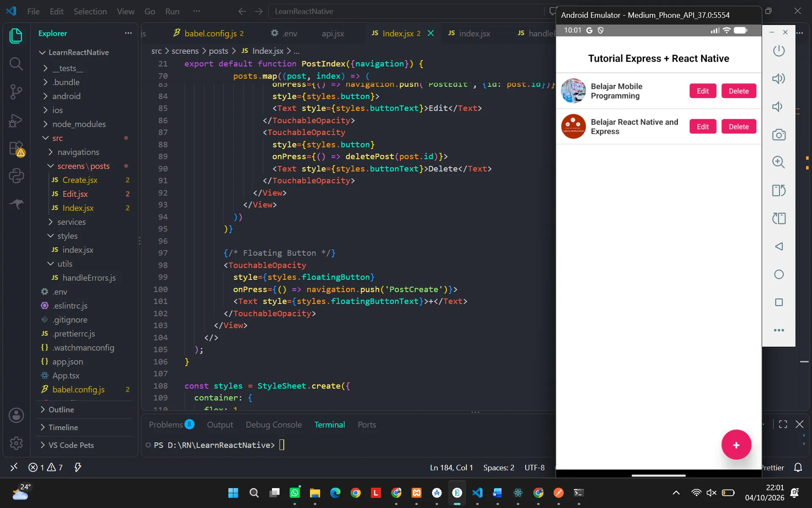This screenshot has width=812, height=508.
Task: Expand the node_modules folder
Action: click(x=79, y=124)
